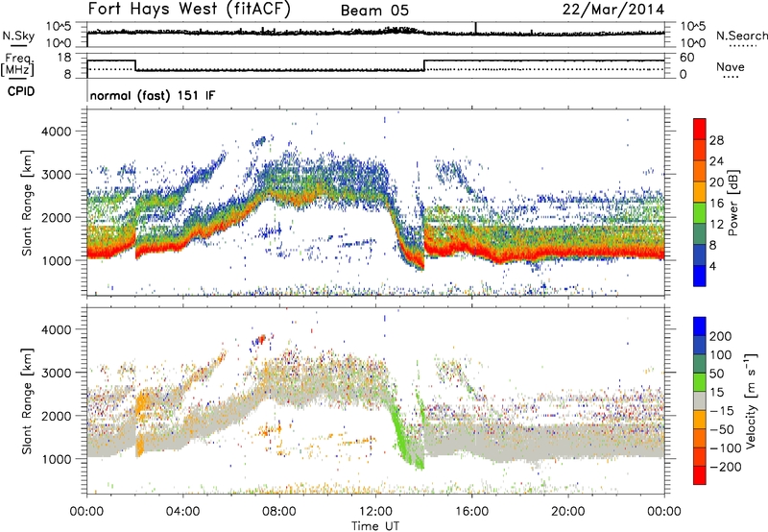The image size is (768, 532).
Task: Click the green velocity streak near 13:00 UT
Action: (400, 433)
